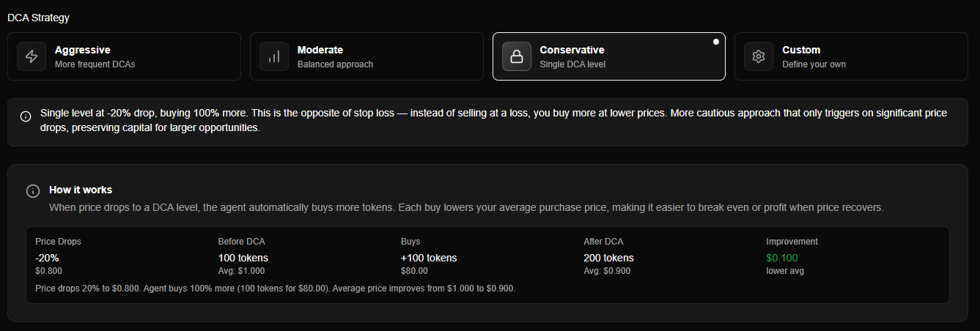The height and width of the screenshot is (331, 980).
Task: Click the -20% Price Drops value
Action: (x=47, y=258)
